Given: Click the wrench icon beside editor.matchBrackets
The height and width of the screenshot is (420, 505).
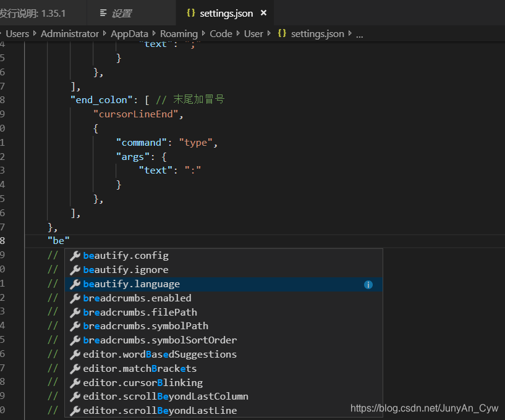Looking at the screenshot, I should click(x=75, y=368).
